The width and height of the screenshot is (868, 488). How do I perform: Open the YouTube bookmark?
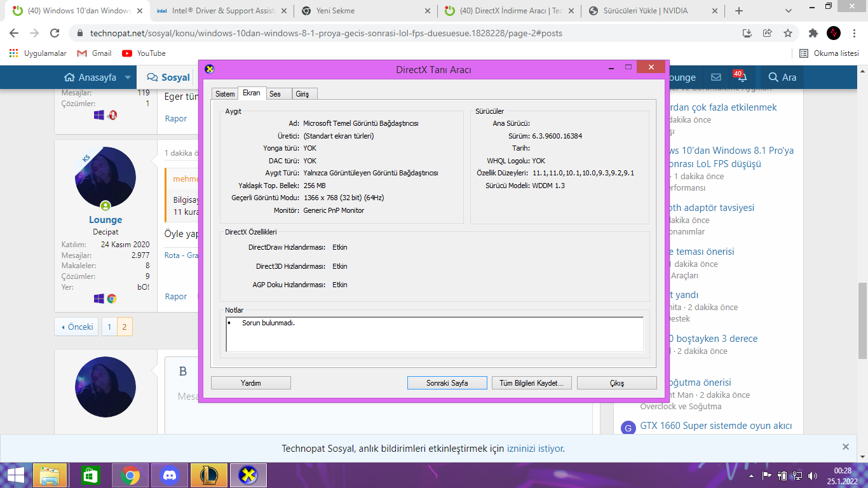point(144,53)
